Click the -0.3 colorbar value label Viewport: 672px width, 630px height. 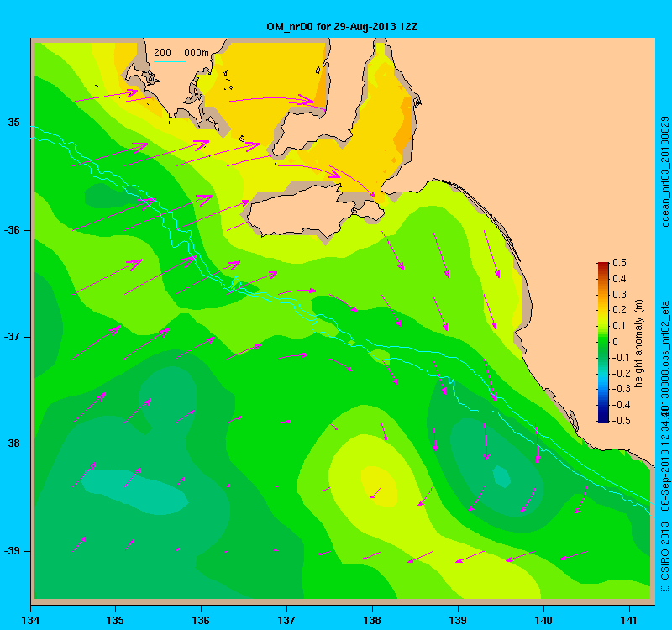tap(620, 389)
